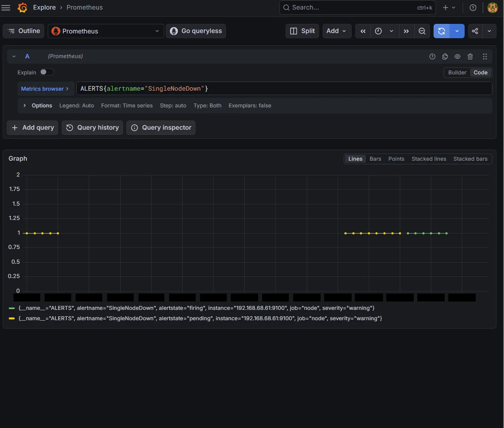Image resolution: width=504 pixels, height=428 pixels.
Task: Open Query history
Action: pos(92,128)
